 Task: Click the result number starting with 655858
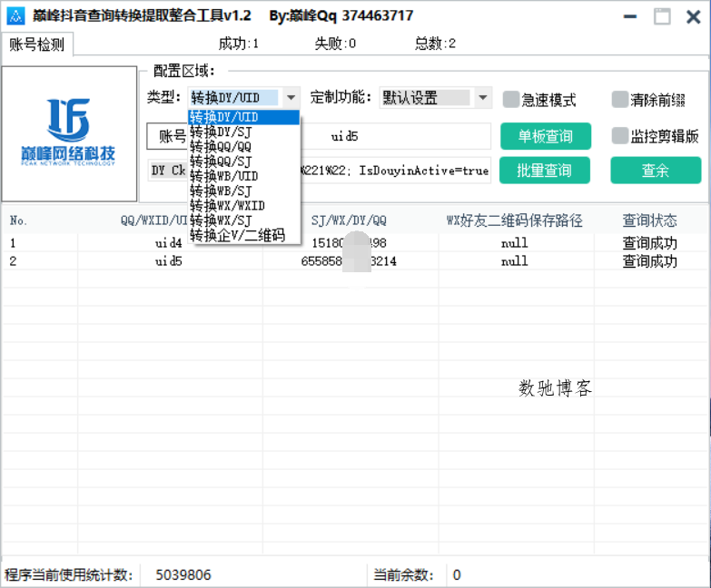[x=349, y=261]
